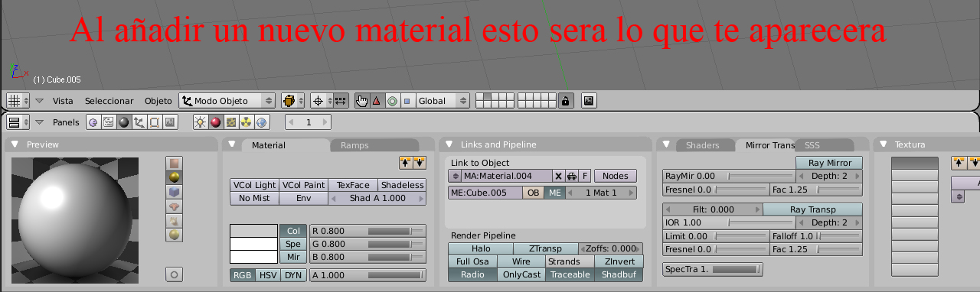Toggle the Traceable render option
The width and height of the screenshot is (980, 292).
pyautogui.click(x=570, y=274)
